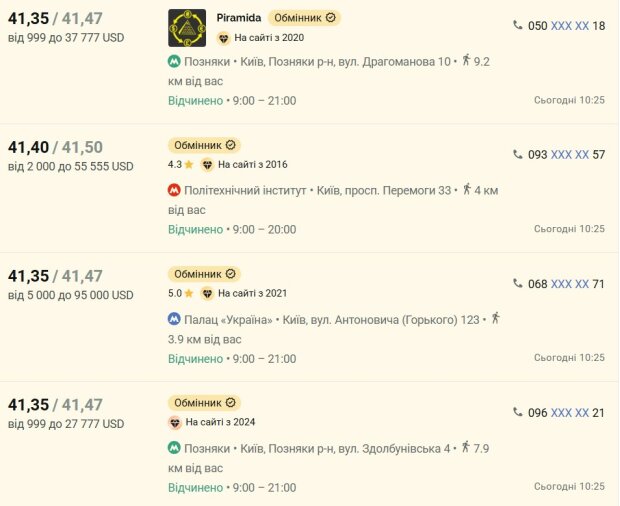The image size is (620, 506).
Task: Click the green Позняки metro icon on Драгоманова
Action: (174, 62)
